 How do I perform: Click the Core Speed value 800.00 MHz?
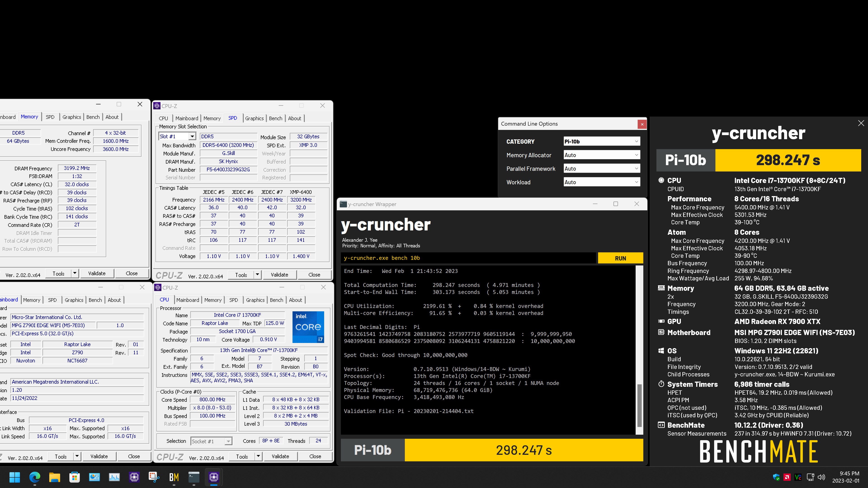212,399
